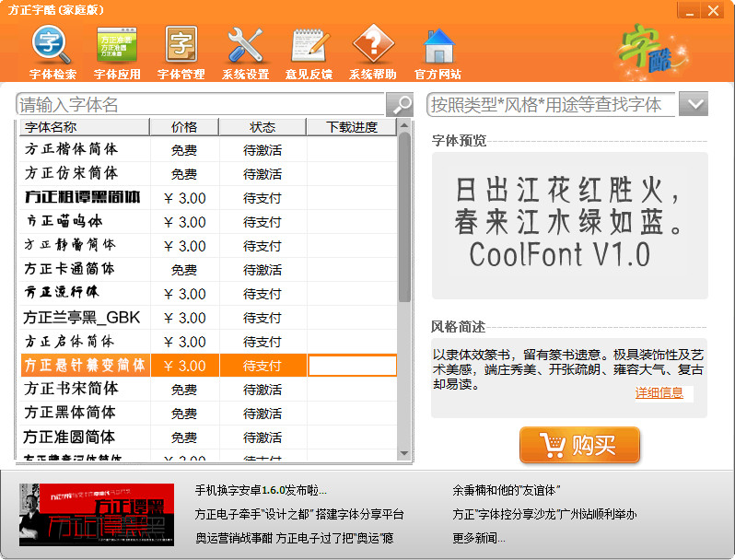Minimize the 方正字酷 window

pyautogui.click(x=689, y=10)
